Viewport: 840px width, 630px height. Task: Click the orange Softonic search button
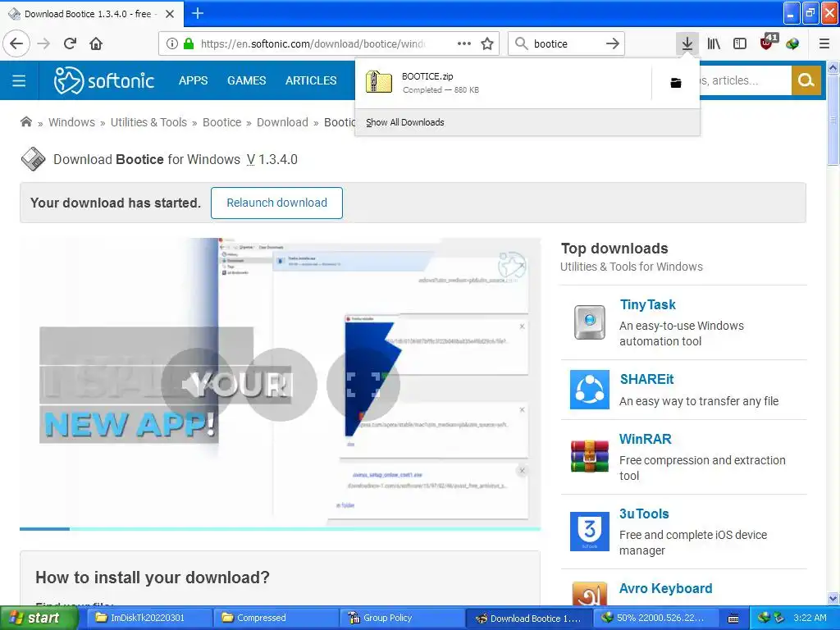click(806, 80)
